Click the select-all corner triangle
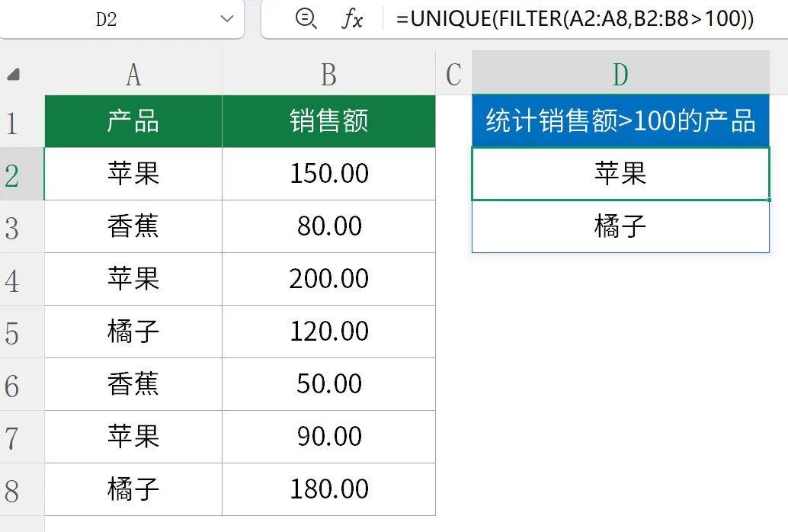 tap(13, 75)
